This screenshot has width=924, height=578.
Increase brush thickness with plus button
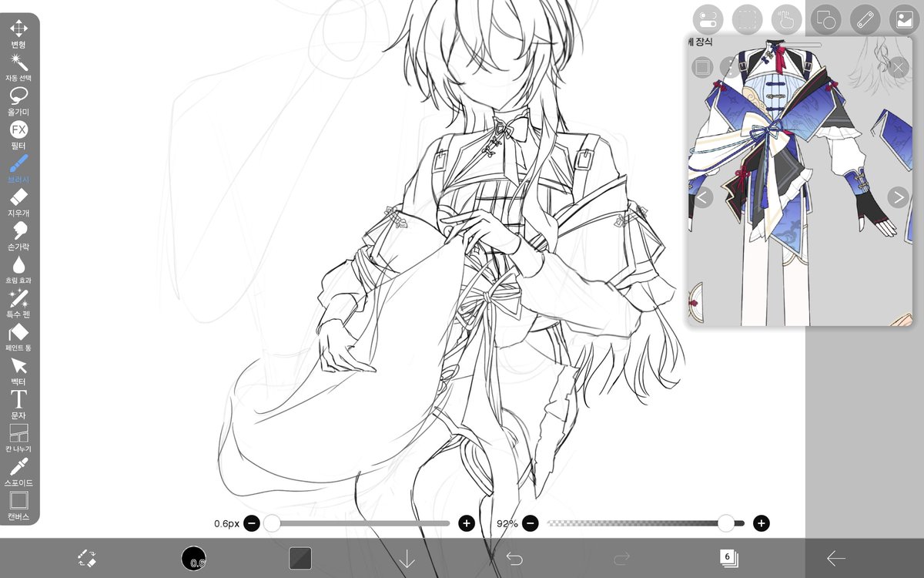[x=466, y=524]
